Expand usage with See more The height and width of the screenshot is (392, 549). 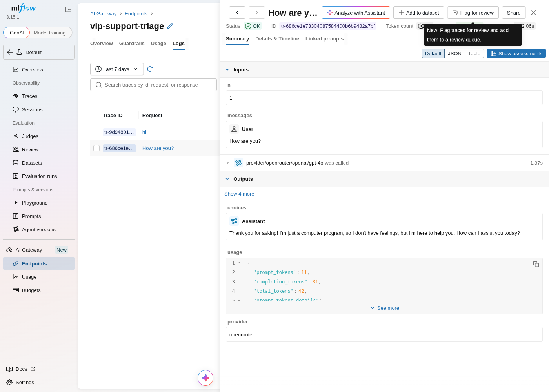(x=384, y=308)
